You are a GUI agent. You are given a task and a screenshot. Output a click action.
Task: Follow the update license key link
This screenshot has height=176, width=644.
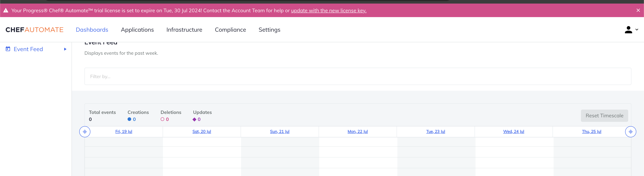pyautogui.click(x=328, y=10)
